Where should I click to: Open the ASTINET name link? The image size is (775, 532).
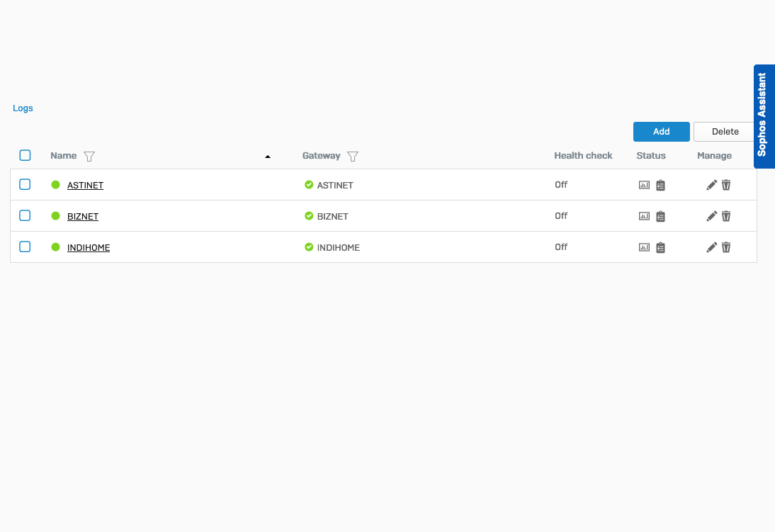pos(86,186)
